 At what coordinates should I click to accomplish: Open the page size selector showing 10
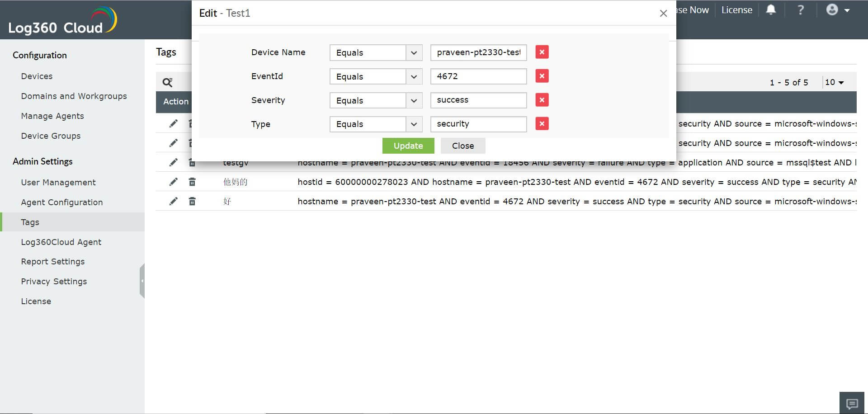(x=833, y=82)
